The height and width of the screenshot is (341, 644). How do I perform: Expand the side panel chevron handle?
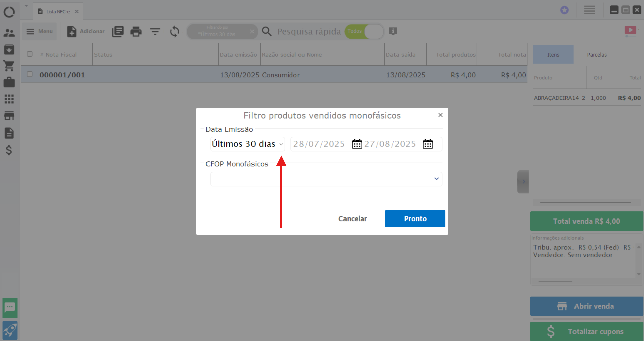pyautogui.click(x=523, y=182)
